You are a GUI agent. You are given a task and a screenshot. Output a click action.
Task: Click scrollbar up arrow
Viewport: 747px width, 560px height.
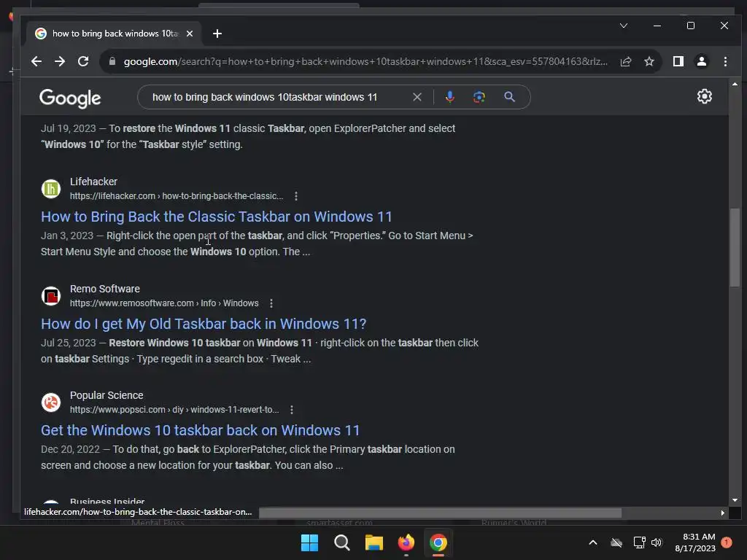(x=735, y=85)
